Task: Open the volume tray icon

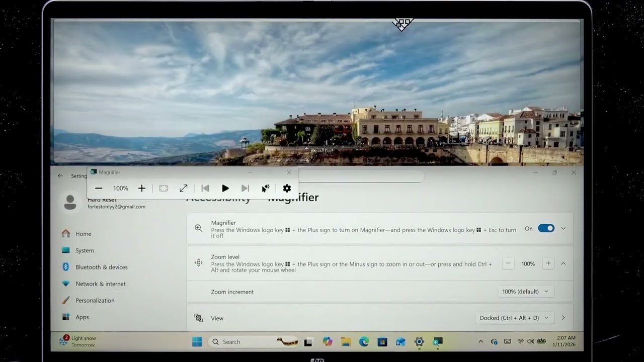Action: (x=530, y=342)
